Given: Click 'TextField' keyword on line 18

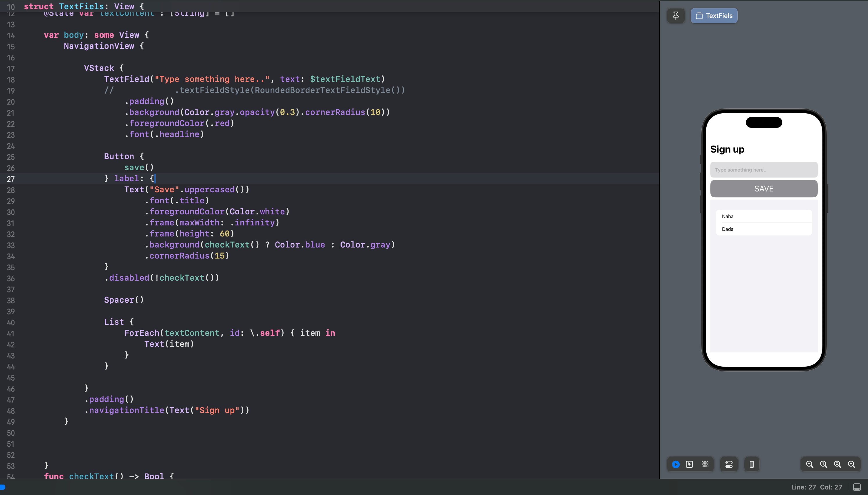Looking at the screenshot, I should tap(127, 79).
